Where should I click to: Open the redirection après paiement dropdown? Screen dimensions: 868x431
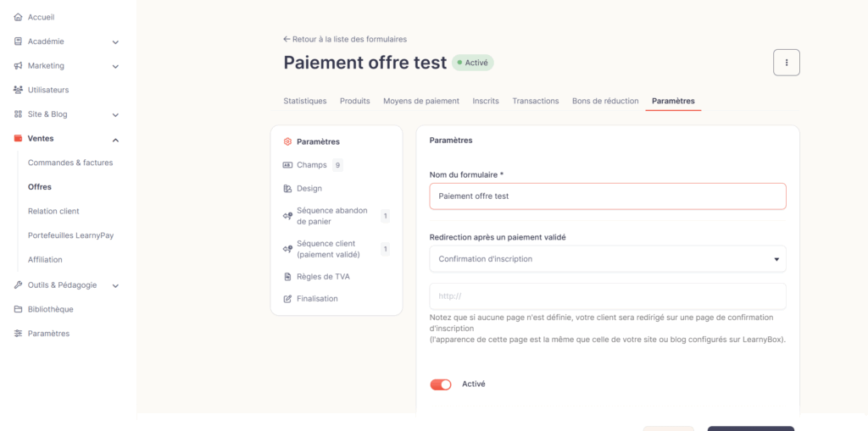click(x=608, y=259)
